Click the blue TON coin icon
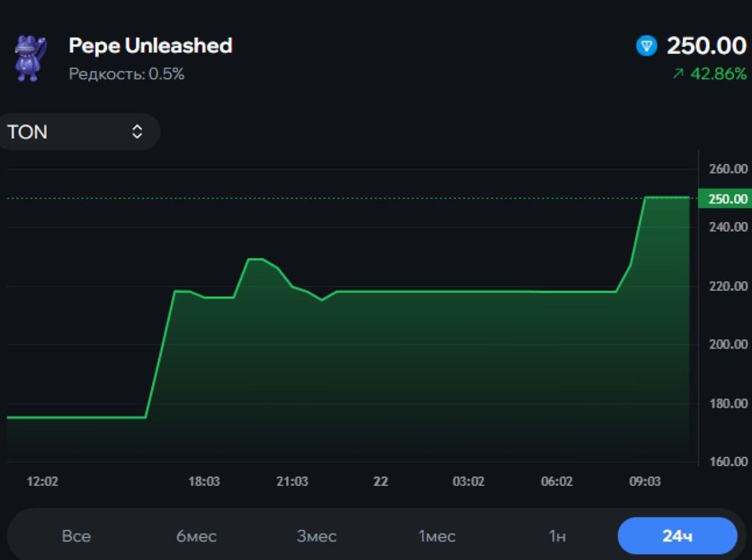The height and width of the screenshot is (560, 752). point(647,46)
